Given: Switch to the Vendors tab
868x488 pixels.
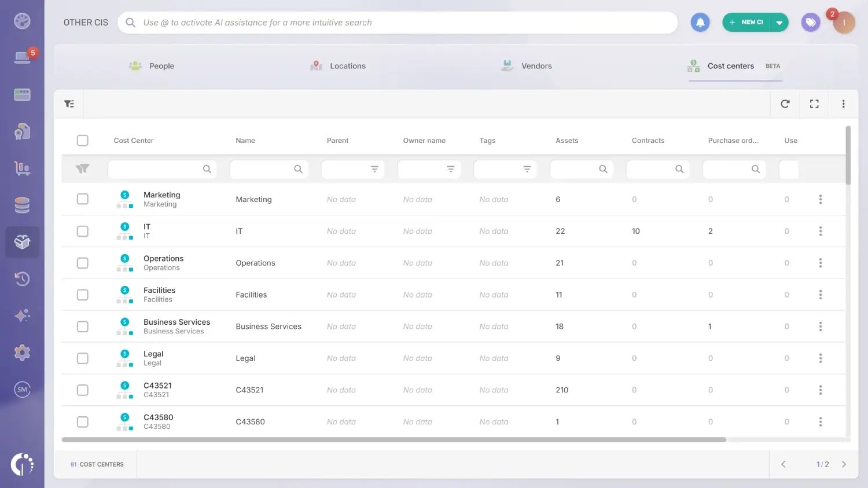Looking at the screenshot, I should click(x=526, y=66).
